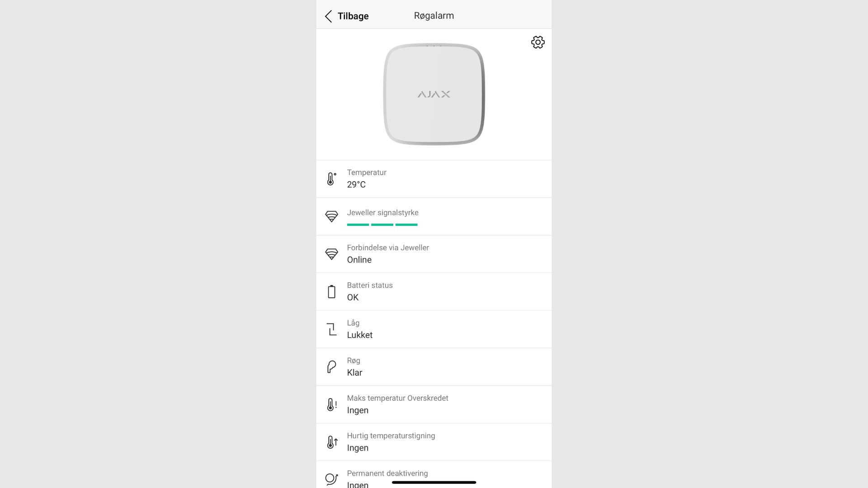868x488 pixels.
Task: Click the Permanent deaktivering icon
Action: click(331, 479)
